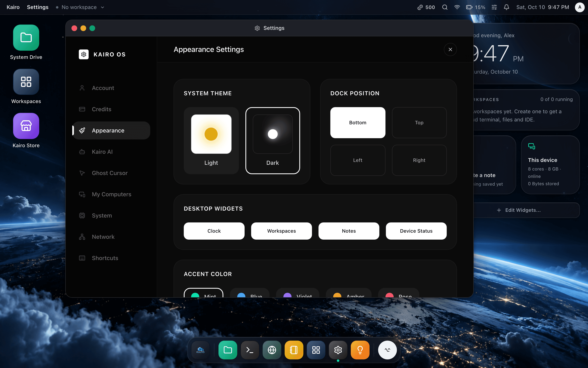Viewport: 588px width, 368px height.
Task: Open Workspaces desktop icon
Action: coord(26,86)
